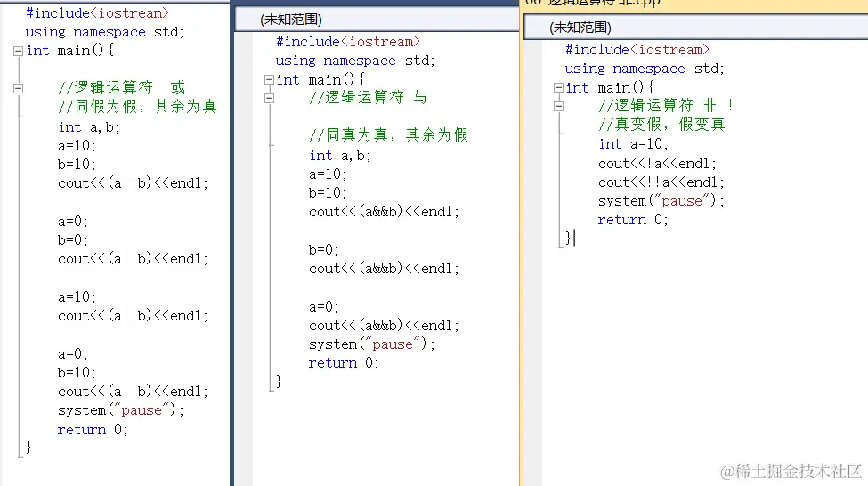Open scope dropdown in right pane
This screenshot has width=868, height=486.
(696, 27)
